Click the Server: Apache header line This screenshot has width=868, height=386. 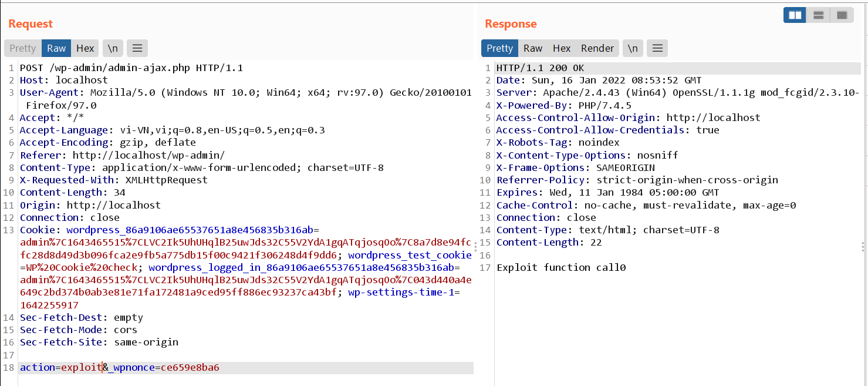coord(678,93)
